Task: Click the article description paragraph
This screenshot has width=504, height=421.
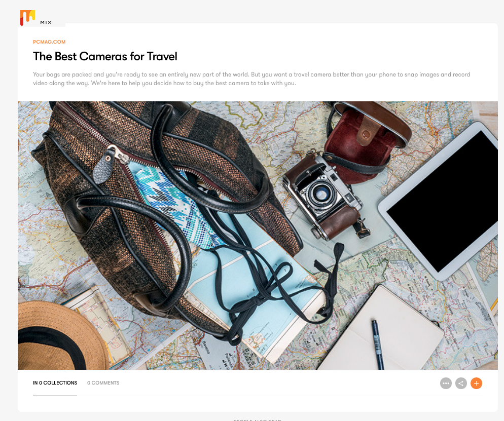Action: click(x=251, y=79)
